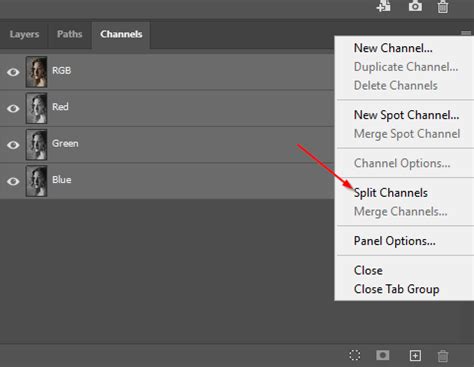This screenshot has height=367, width=474.
Task: Click the Blue channel thumbnail
Action: 36,181
